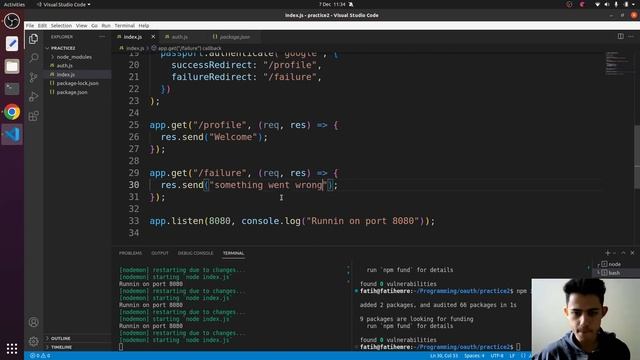The image size is (640, 360).
Task: Open the Help menu
Action: click(x=144, y=25)
